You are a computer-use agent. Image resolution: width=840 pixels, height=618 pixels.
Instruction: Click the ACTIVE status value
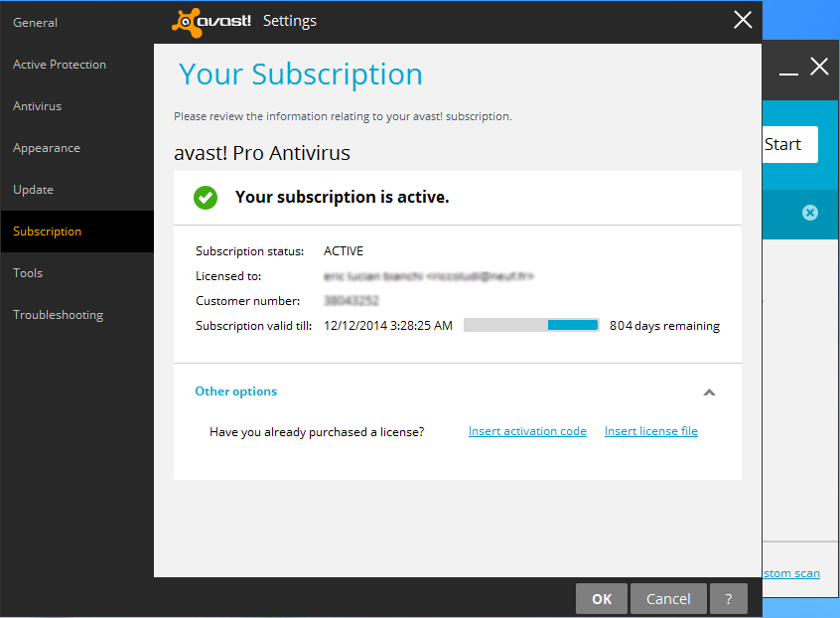[x=344, y=250]
